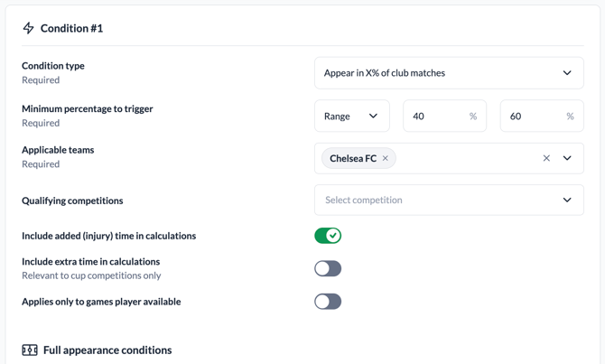
Task: Open the Range selector dropdown
Action: pyautogui.click(x=351, y=117)
